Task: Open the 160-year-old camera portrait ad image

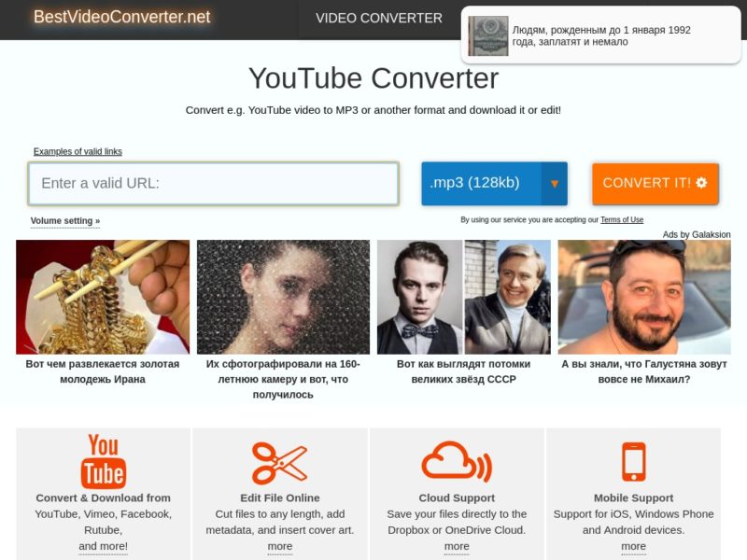Action: pyautogui.click(x=283, y=297)
